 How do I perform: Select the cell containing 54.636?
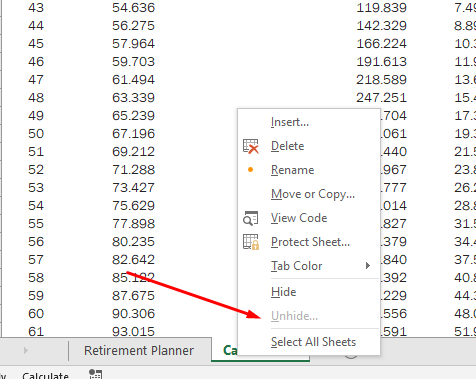tap(134, 8)
